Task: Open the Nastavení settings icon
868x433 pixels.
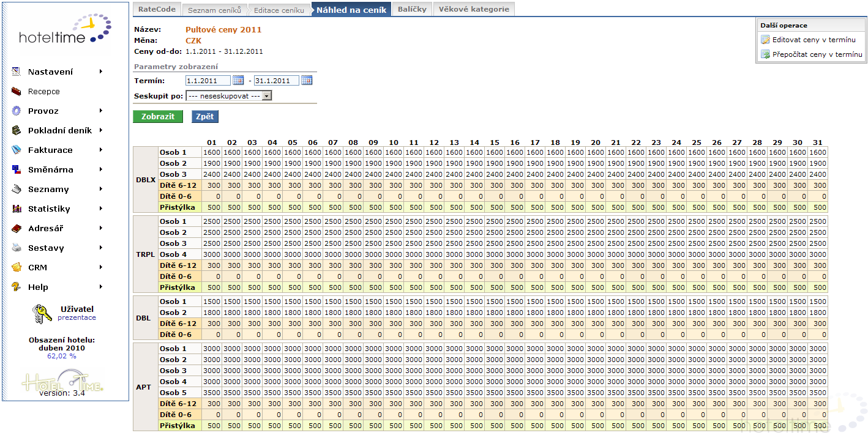Action: click(17, 72)
